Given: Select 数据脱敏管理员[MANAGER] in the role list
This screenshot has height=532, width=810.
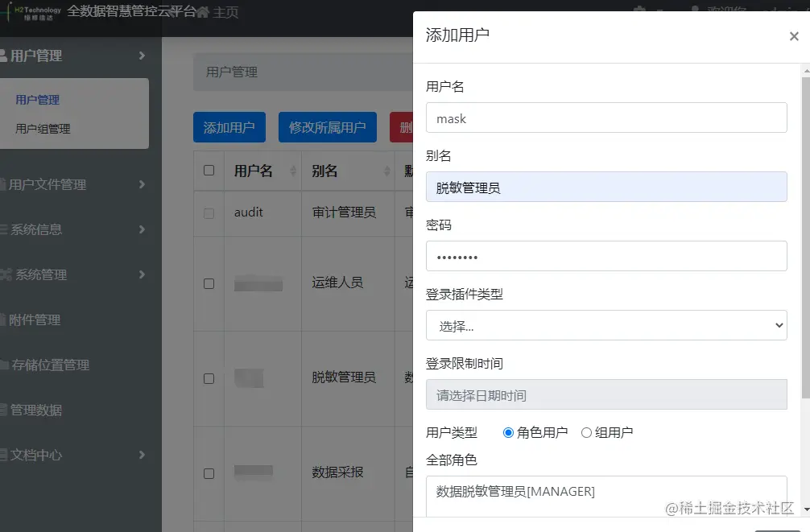Looking at the screenshot, I should (x=515, y=491).
